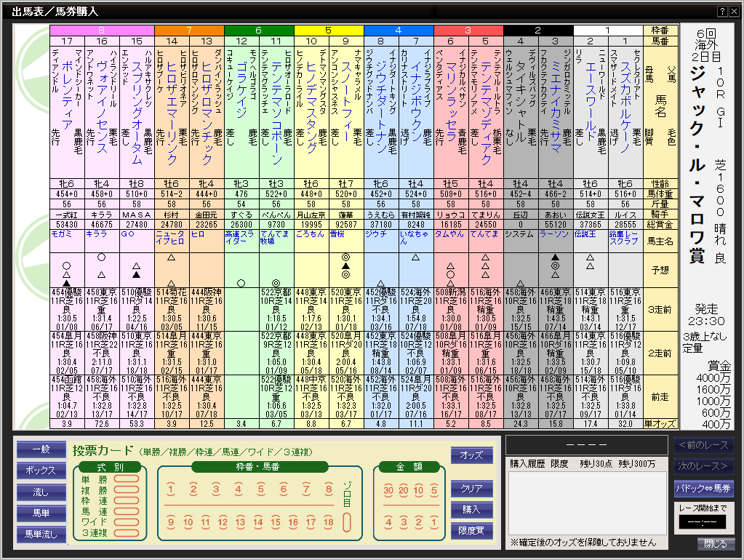Switch to the 一般 betting mode
The image size is (744, 560).
(x=41, y=450)
